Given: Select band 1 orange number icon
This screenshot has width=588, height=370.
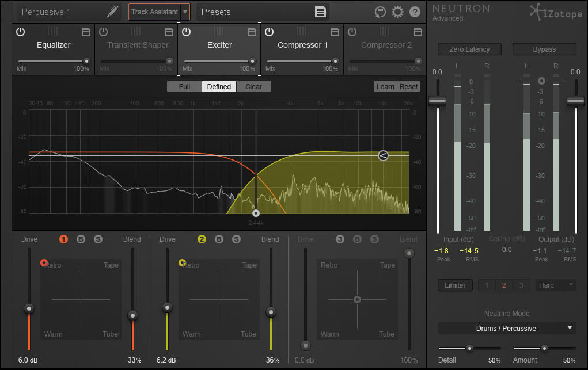Looking at the screenshot, I should 63,239.
